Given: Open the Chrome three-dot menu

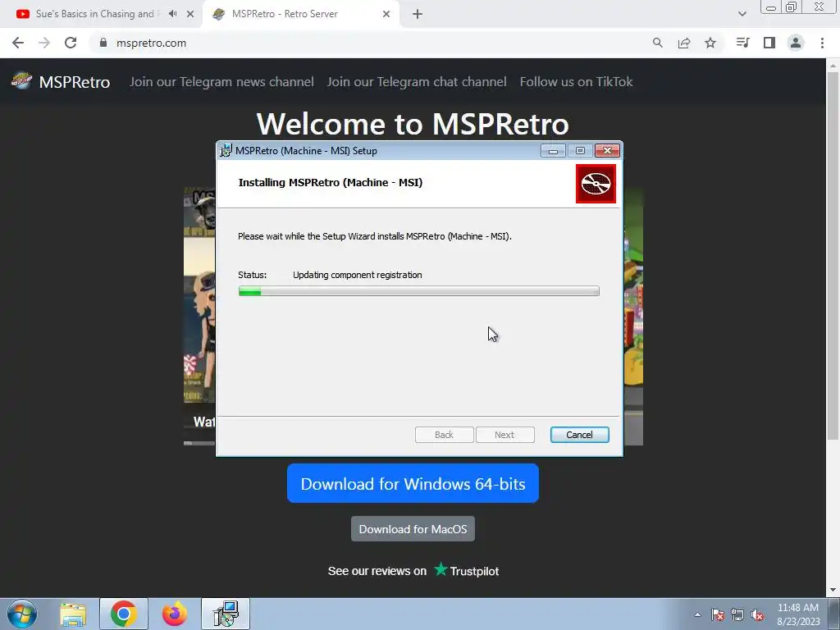Looking at the screenshot, I should [822, 43].
